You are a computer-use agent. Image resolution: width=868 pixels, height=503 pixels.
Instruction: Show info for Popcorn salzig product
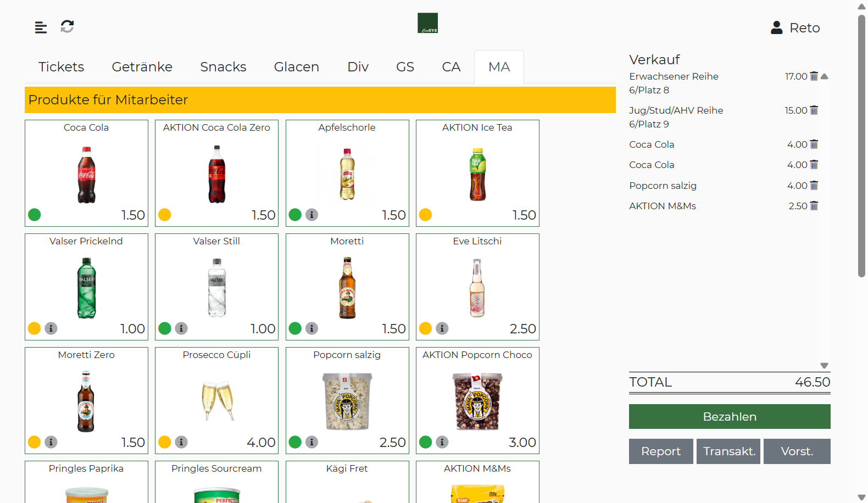(311, 442)
